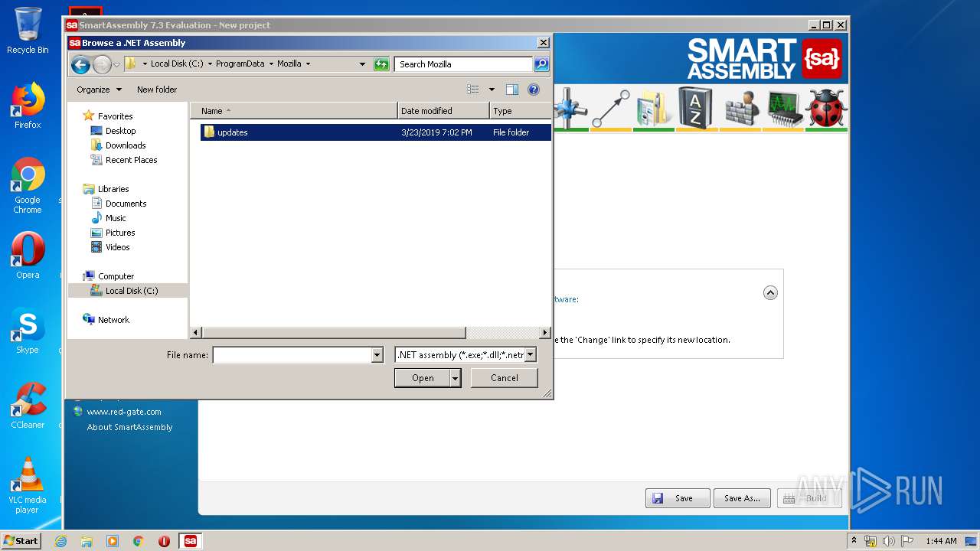Select Documents library
980x551 pixels.
(x=126, y=204)
